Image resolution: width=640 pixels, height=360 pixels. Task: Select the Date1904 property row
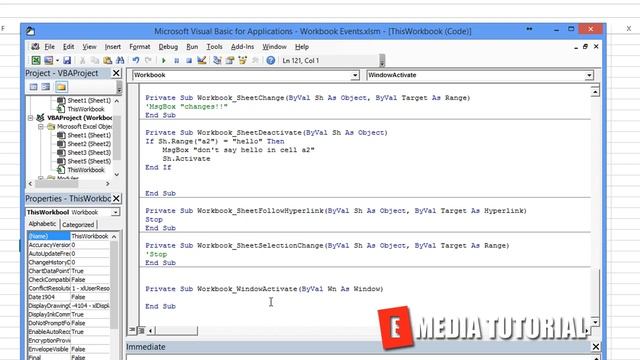69,297
